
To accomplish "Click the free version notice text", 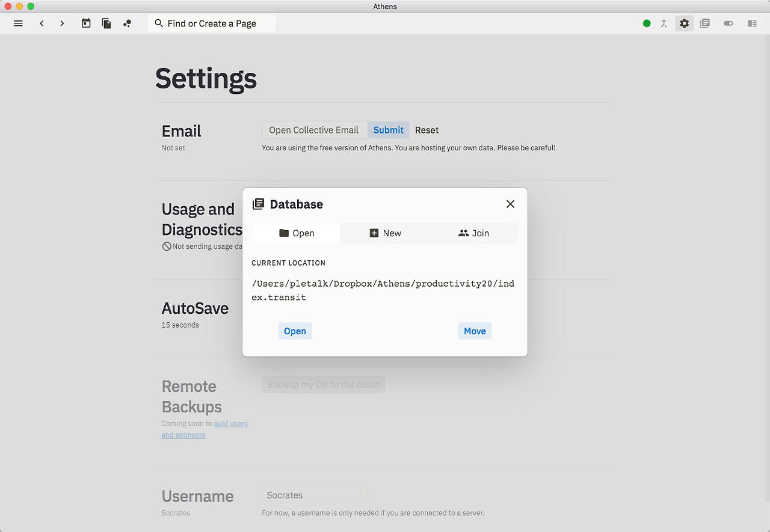I will click(408, 148).
